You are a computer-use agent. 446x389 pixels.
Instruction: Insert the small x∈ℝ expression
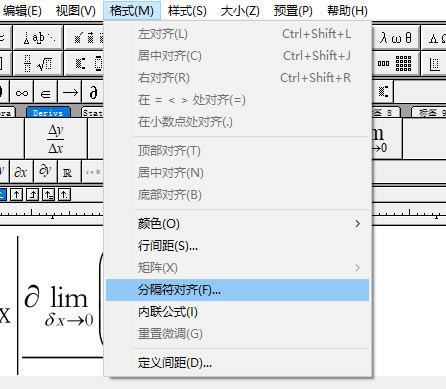point(93,171)
